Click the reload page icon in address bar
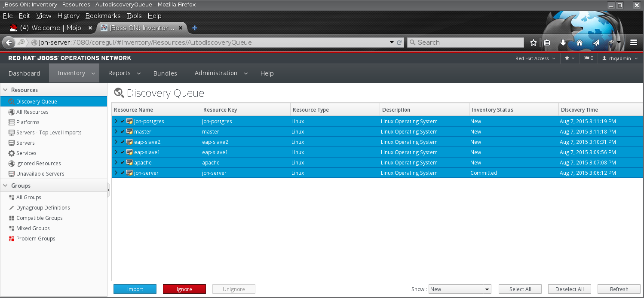This screenshot has width=644, height=298. (x=399, y=43)
